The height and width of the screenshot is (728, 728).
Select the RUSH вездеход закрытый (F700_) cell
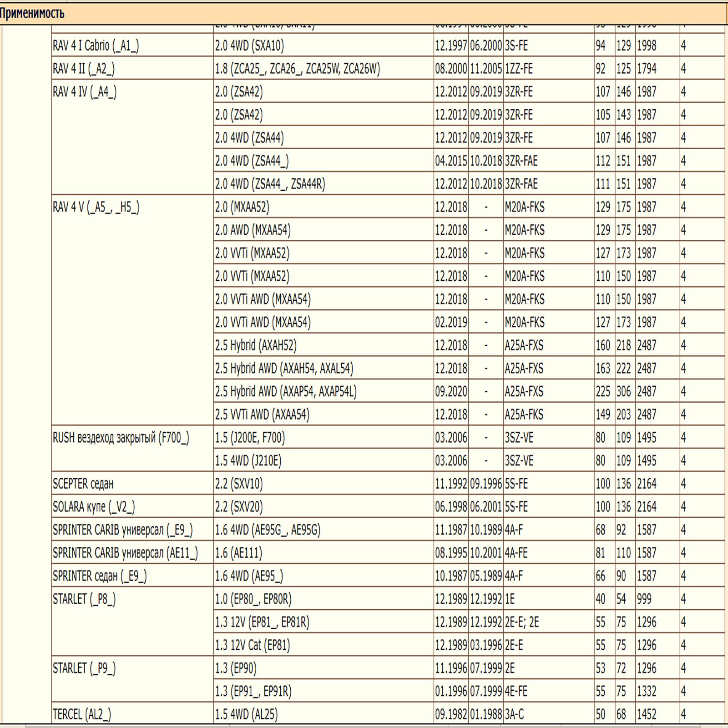[x=121, y=438]
